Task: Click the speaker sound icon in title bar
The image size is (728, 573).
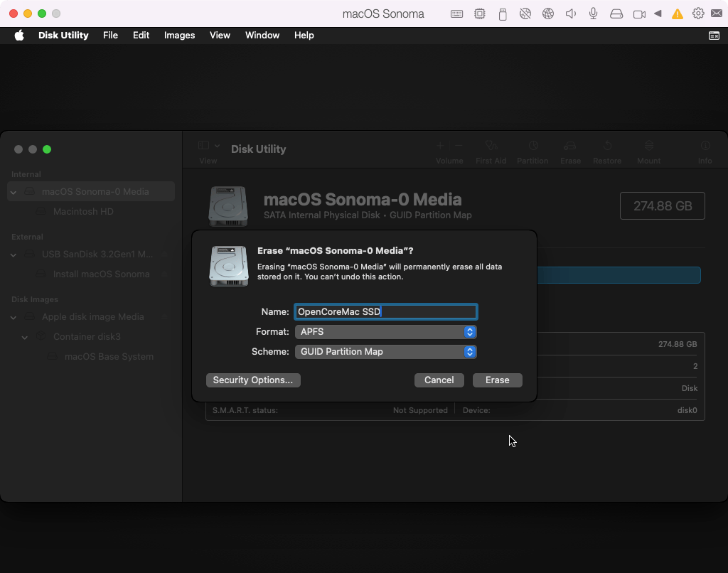Action: click(x=570, y=14)
